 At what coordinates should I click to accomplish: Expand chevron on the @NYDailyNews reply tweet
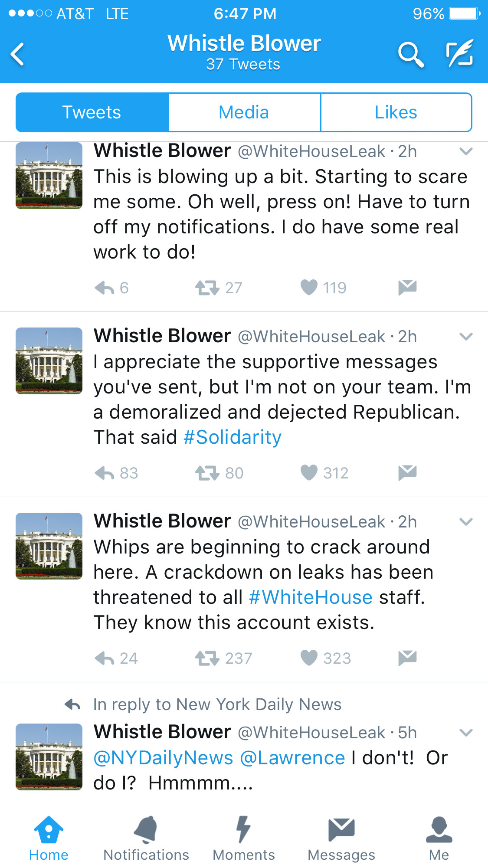click(466, 733)
